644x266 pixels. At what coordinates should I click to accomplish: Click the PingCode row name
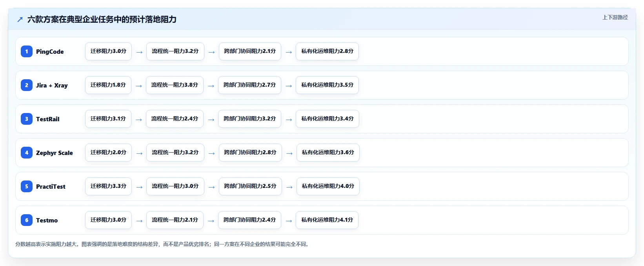click(50, 51)
